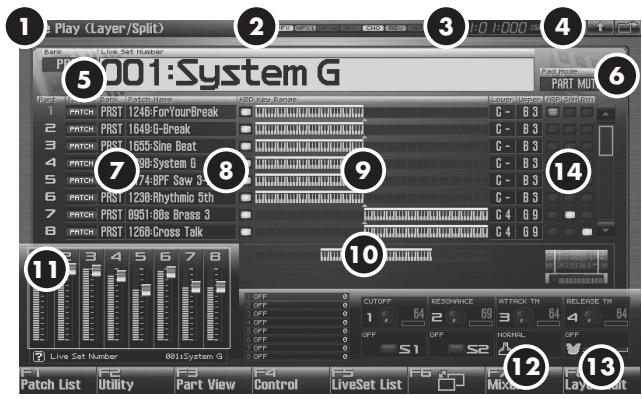This screenshot has width=642, height=399.
Task: Open the PATCH type selector for part 2
Action: 81,129
